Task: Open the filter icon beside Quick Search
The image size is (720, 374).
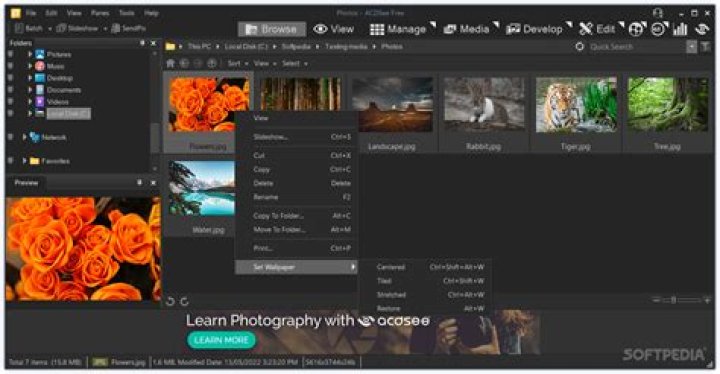Action: pos(705,46)
